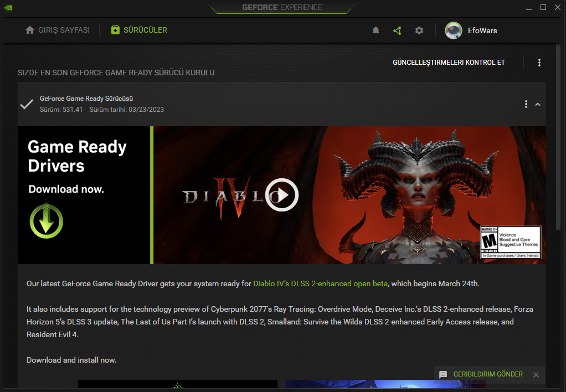This screenshot has width=566, height=392.
Task: Click the green share icon
Action: click(397, 30)
